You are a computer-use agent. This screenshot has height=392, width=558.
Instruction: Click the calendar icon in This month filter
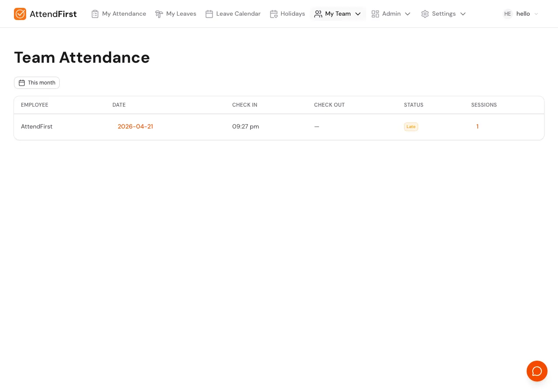point(22,83)
